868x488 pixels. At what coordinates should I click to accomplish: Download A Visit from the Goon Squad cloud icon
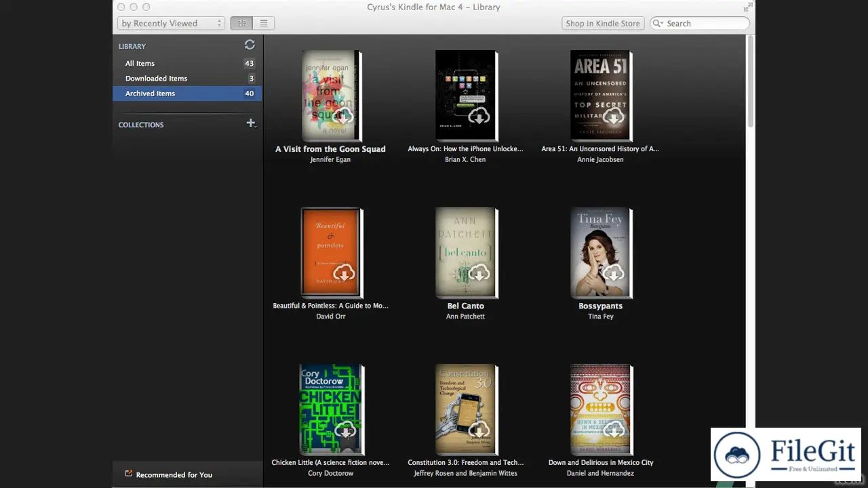344,117
